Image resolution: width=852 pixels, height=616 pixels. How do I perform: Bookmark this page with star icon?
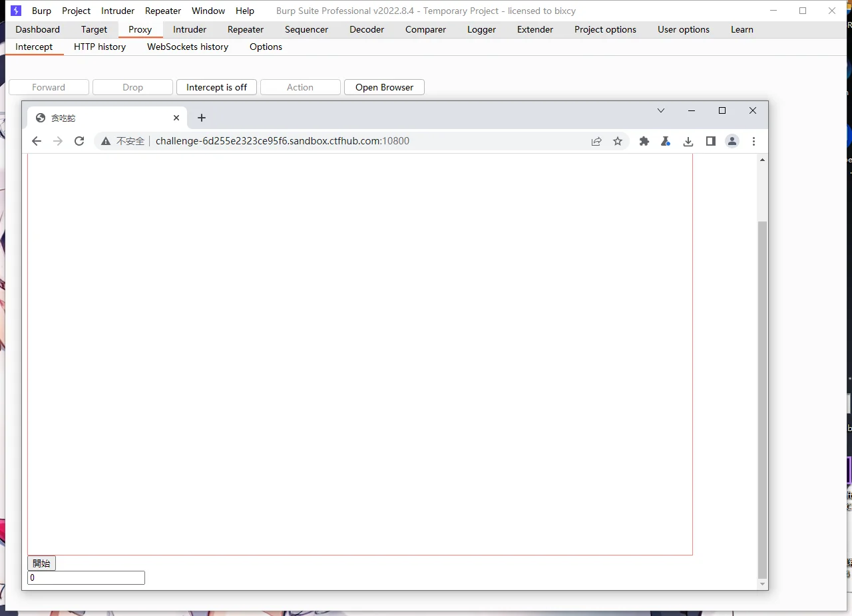pos(618,141)
